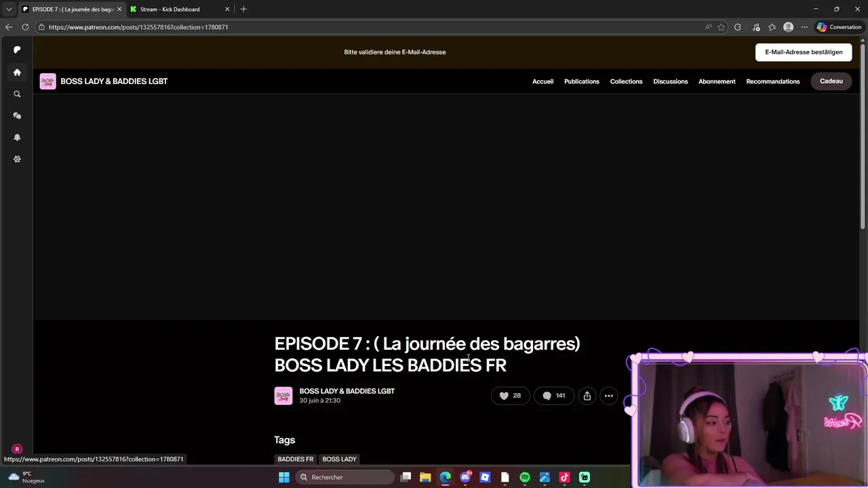Open the tab list dropdown arrow
This screenshot has height=488, width=868.
8,9
